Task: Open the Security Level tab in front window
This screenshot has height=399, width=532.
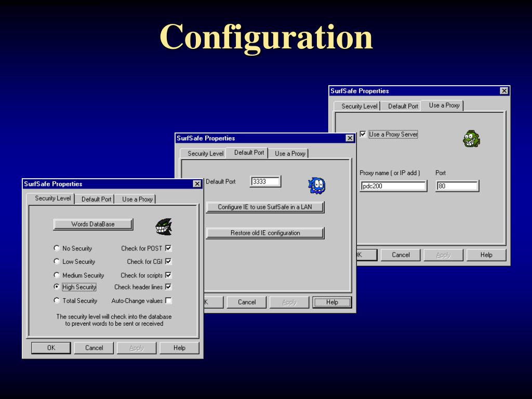Action: pos(50,198)
